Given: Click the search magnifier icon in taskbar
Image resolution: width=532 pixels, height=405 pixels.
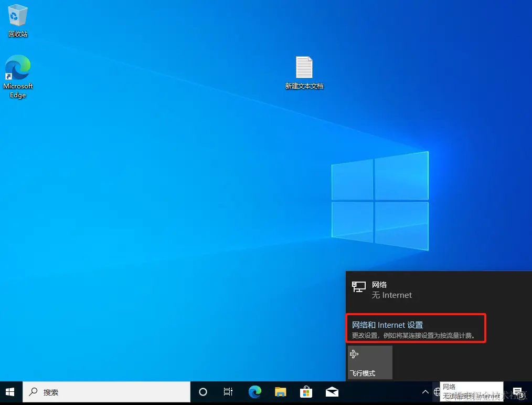Looking at the screenshot, I should (x=33, y=392).
